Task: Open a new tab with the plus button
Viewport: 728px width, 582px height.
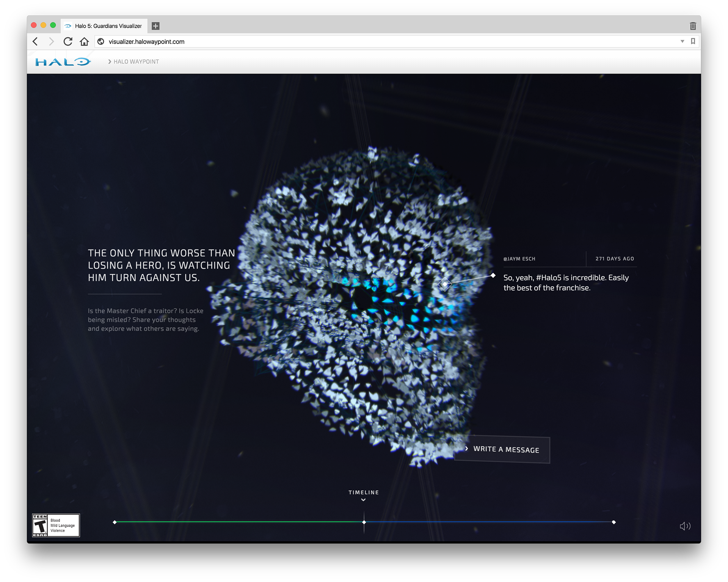Action: click(155, 26)
